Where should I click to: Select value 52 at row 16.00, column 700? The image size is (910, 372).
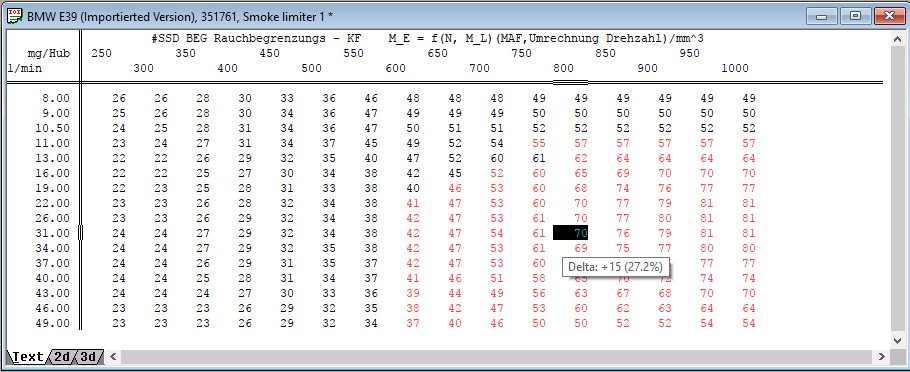[x=497, y=173]
